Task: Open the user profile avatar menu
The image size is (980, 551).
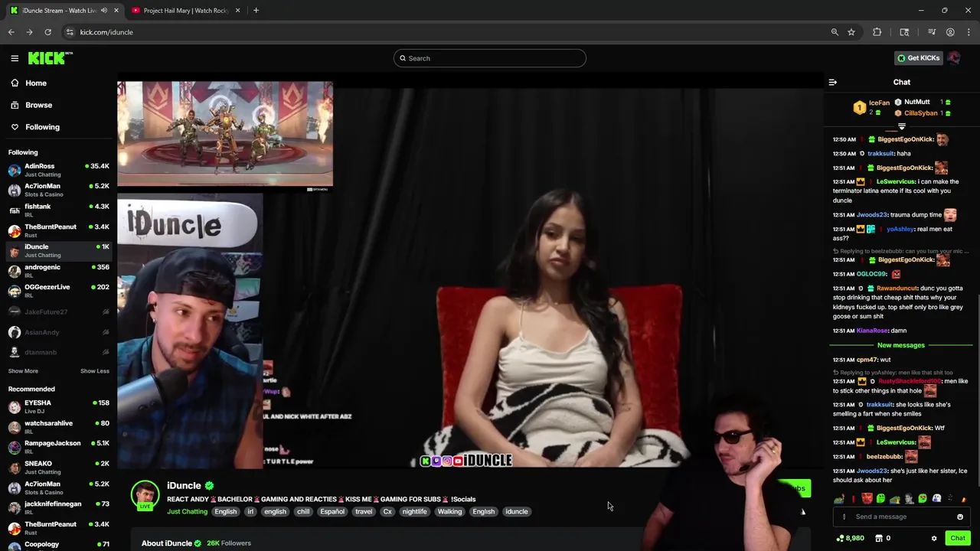Action: pyautogui.click(x=954, y=58)
